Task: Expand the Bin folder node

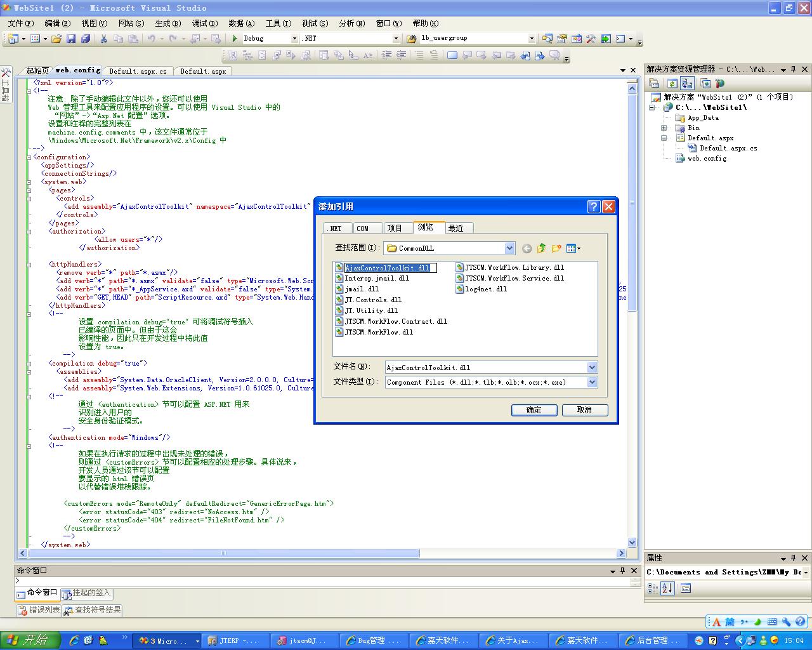Action: pyautogui.click(x=664, y=128)
